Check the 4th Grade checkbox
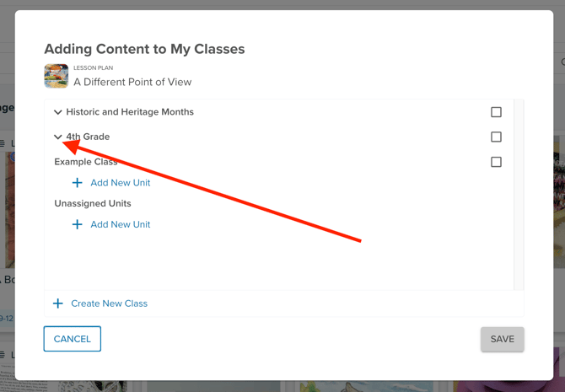Image resolution: width=565 pixels, height=392 pixels. 496,137
